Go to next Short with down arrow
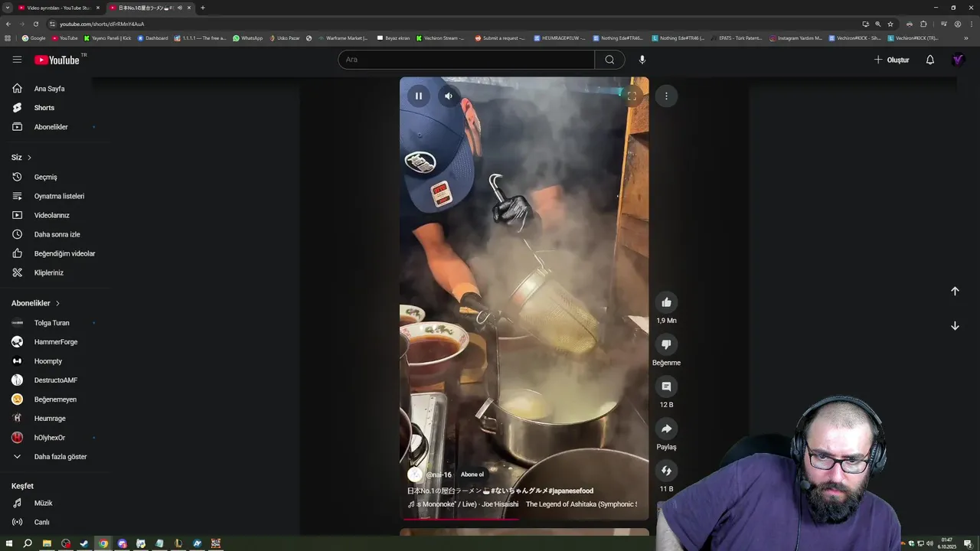This screenshot has width=980, height=551. 955,326
